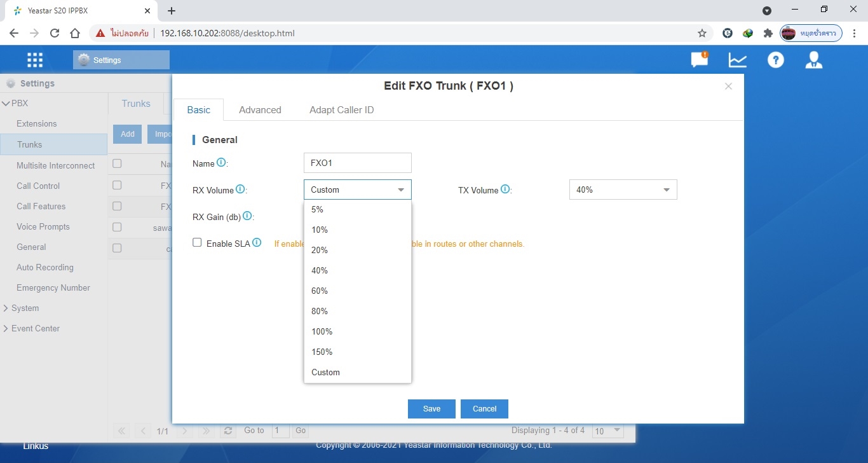Check the first trunk row checkbox
The width and height of the screenshot is (868, 463).
pos(117,185)
